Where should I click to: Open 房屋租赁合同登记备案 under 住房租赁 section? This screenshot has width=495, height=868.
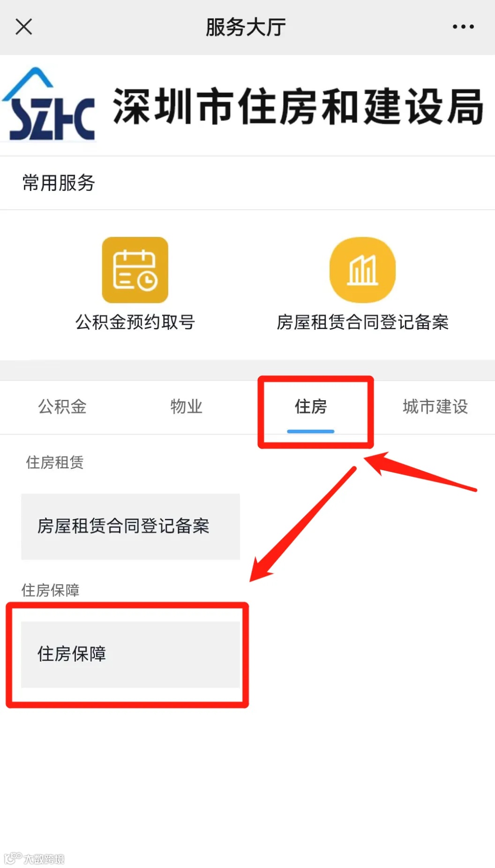point(130,526)
